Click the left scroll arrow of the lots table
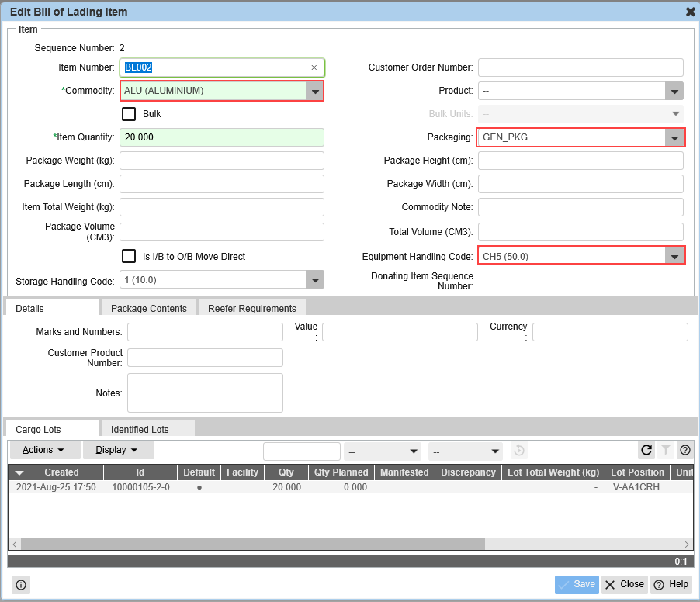Image resolution: width=700 pixels, height=602 pixels. tap(15, 544)
